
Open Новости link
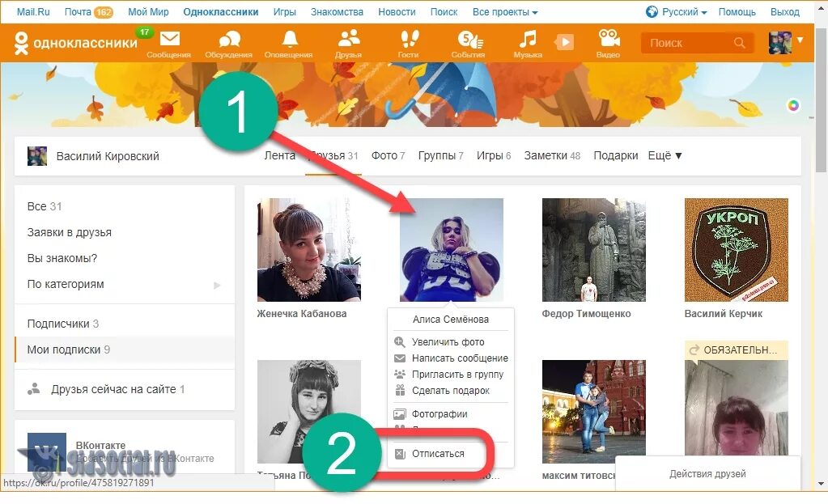(397, 11)
